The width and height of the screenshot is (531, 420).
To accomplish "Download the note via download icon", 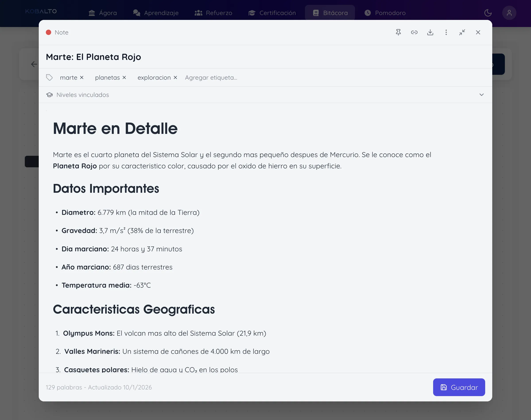I will [x=430, y=33].
